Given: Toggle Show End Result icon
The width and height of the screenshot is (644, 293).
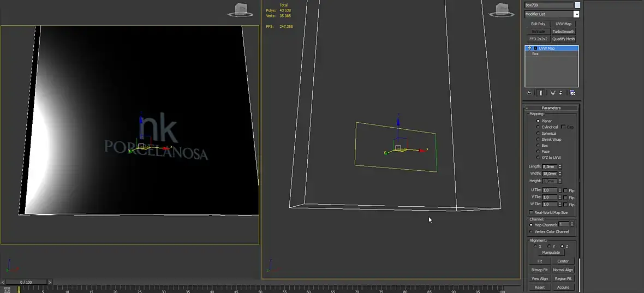Looking at the screenshot, I should [540, 93].
